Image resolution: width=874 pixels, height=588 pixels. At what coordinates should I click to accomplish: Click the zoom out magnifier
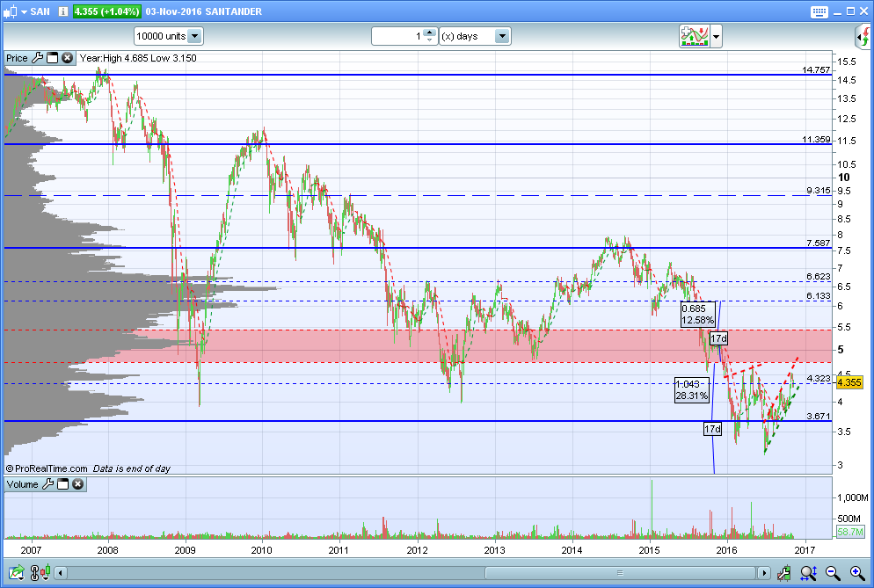(833, 572)
